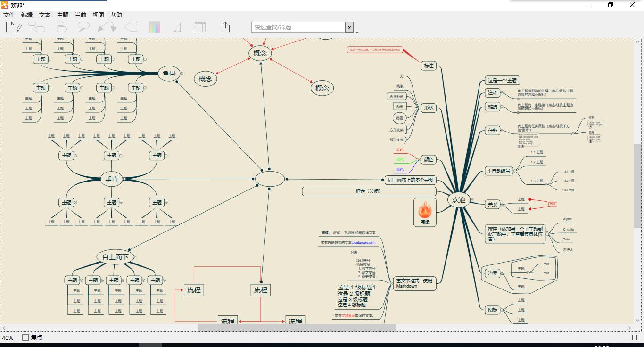Collapse the 自上而下 node via its circle handle

136,257
